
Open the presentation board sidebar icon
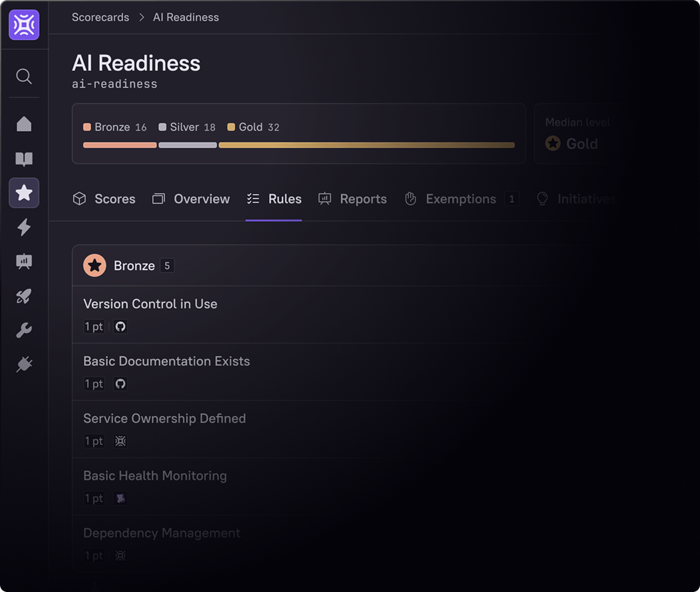(24, 262)
